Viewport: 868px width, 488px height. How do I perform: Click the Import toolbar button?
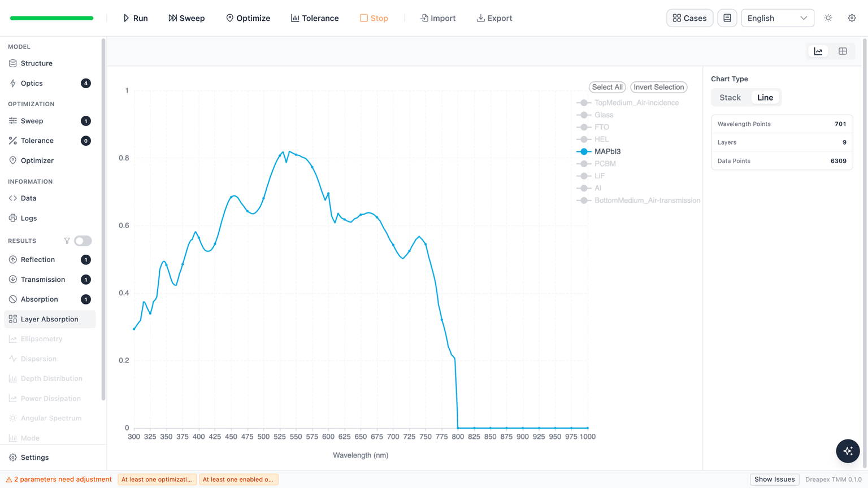point(438,18)
